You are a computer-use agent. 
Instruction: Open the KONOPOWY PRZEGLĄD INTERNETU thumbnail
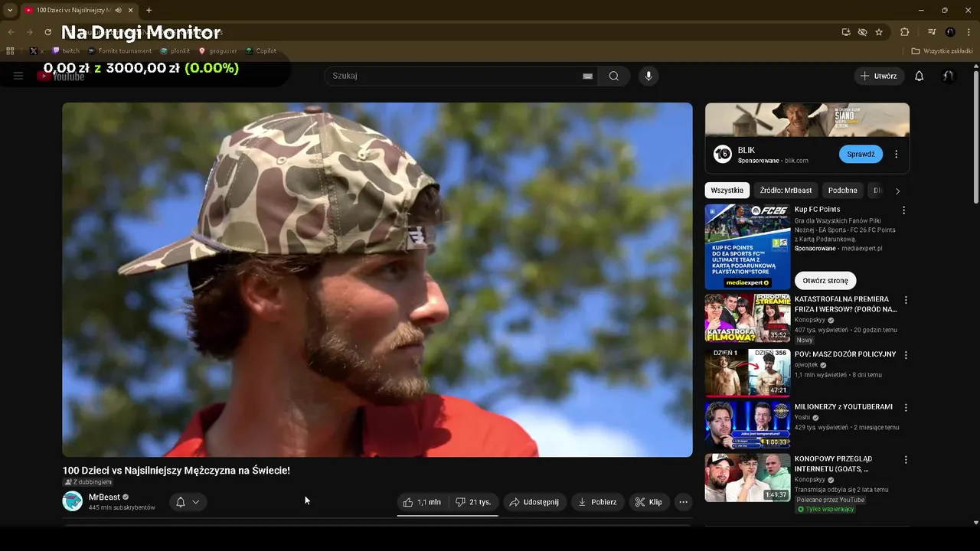coord(747,478)
